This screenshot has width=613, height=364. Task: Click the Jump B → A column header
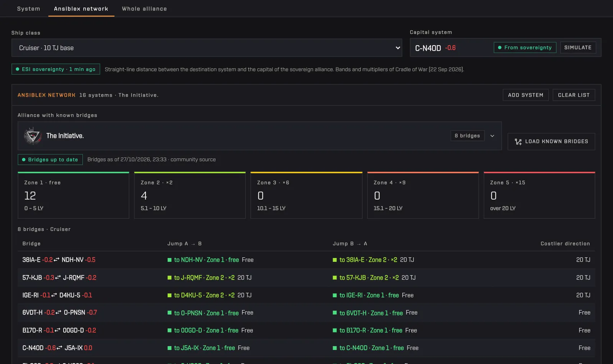click(350, 244)
